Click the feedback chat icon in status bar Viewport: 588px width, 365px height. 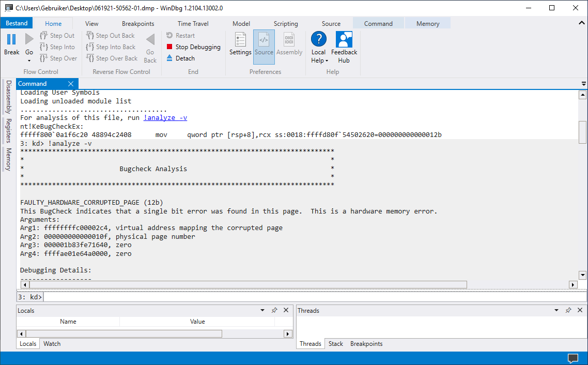point(573,358)
